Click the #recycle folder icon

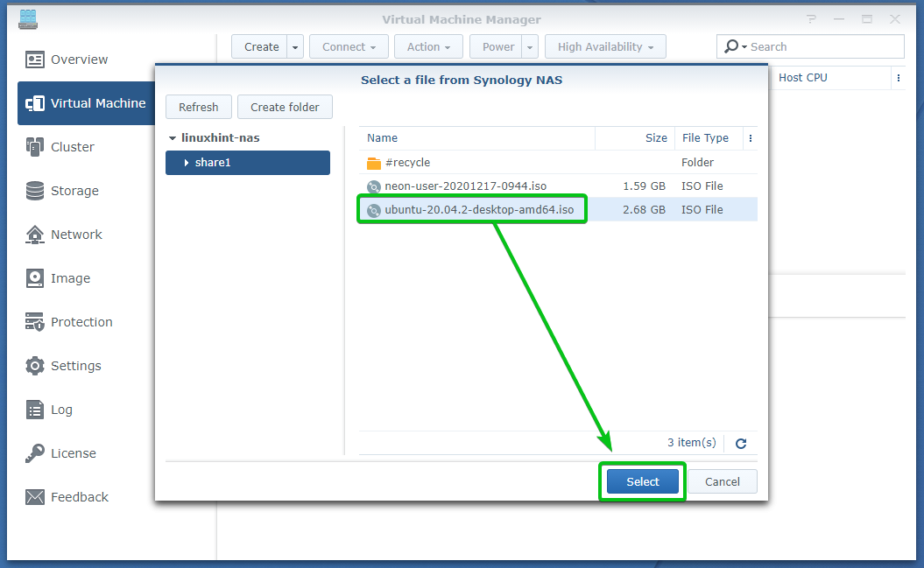tap(374, 163)
